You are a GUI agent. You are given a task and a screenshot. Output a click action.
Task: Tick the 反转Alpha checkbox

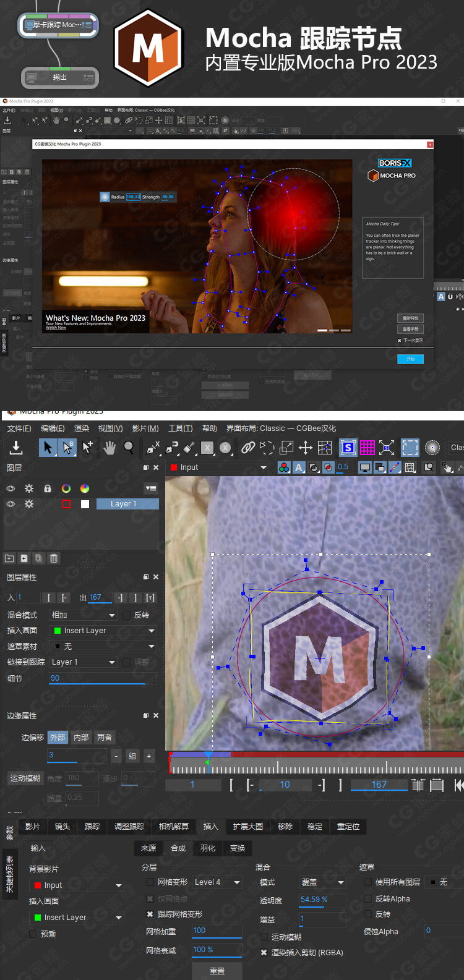coord(367,899)
